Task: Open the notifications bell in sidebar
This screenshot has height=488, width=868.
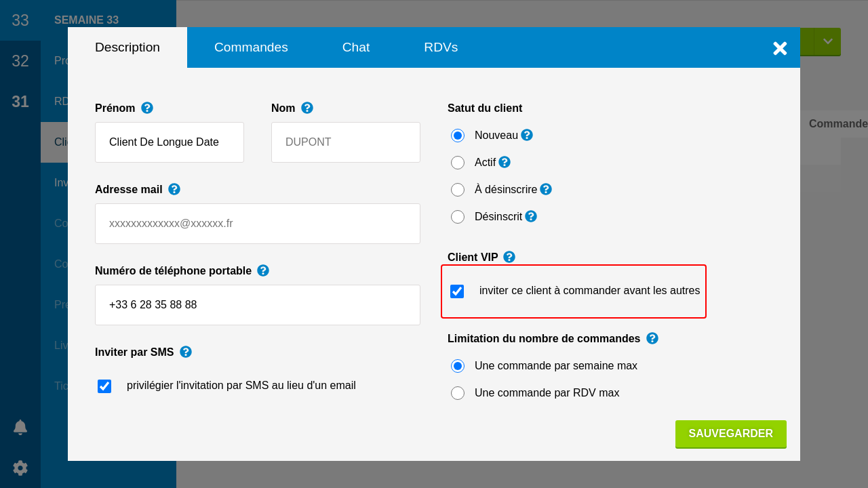Action: [20, 427]
